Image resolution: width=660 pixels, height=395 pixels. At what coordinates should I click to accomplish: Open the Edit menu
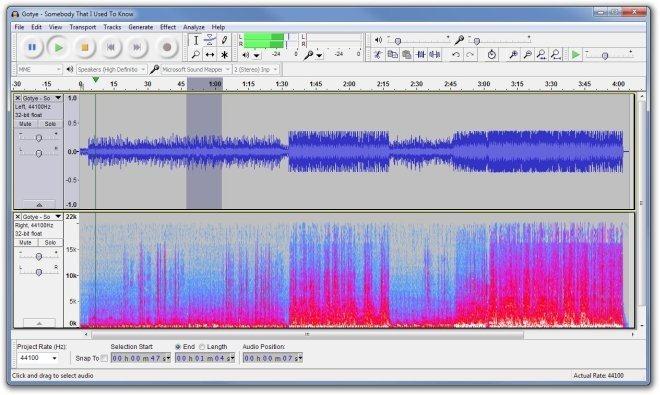36,27
